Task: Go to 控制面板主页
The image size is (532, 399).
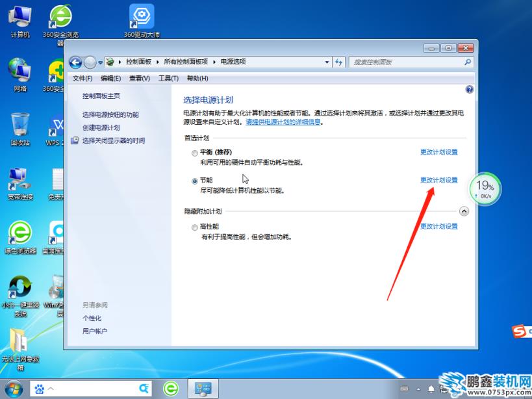Action: tap(101, 96)
